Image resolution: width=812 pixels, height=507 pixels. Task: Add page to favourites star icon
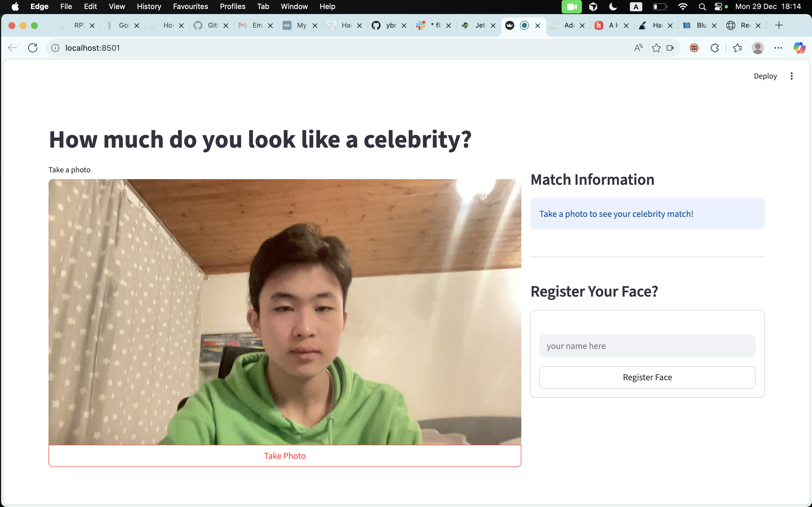[656, 48]
